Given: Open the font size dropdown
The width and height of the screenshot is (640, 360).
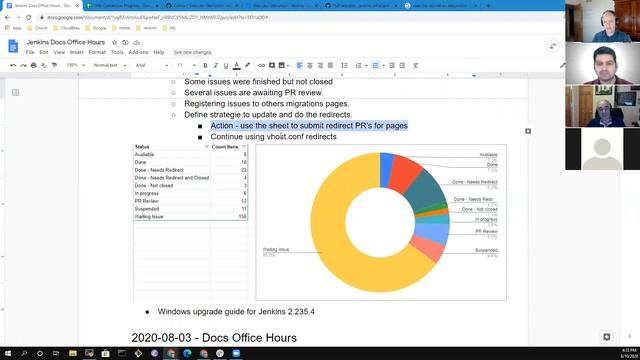Looking at the screenshot, I should [186, 65].
